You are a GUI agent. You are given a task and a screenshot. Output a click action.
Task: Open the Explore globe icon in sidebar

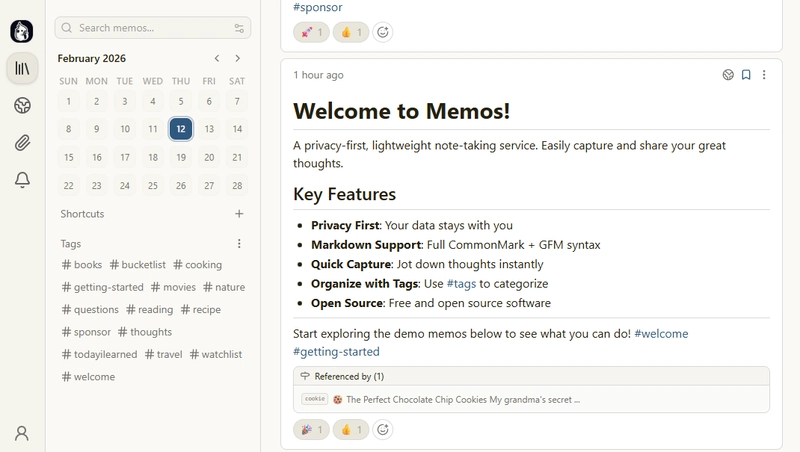(x=22, y=105)
